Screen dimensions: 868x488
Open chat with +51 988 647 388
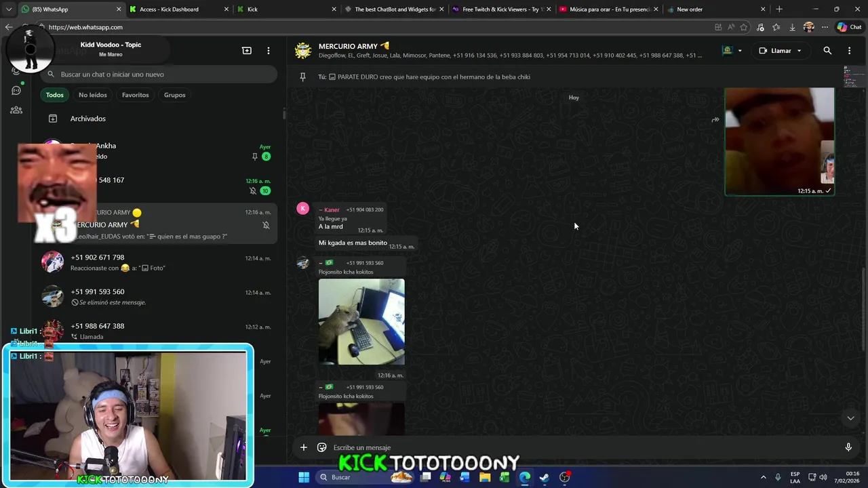(159, 331)
